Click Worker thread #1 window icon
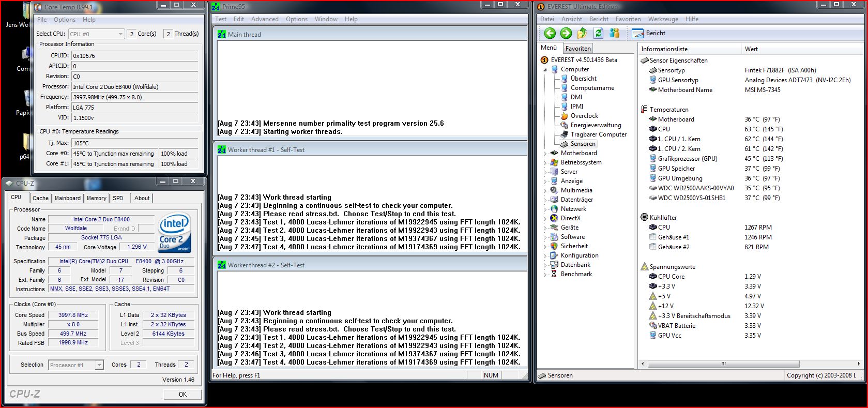 point(222,149)
